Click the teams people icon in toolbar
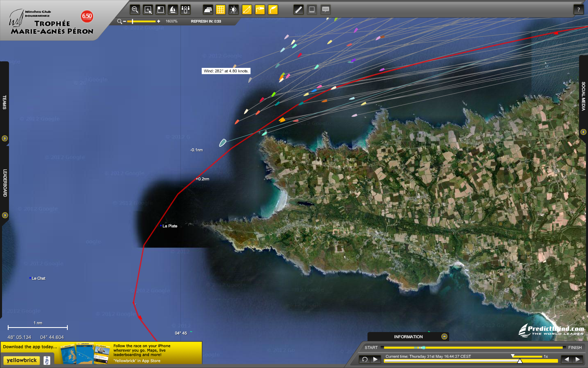 tap(186, 9)
